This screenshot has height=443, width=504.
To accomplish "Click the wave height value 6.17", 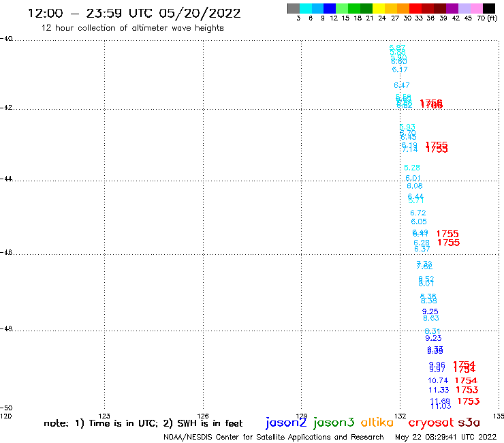I will coord(400,70).
